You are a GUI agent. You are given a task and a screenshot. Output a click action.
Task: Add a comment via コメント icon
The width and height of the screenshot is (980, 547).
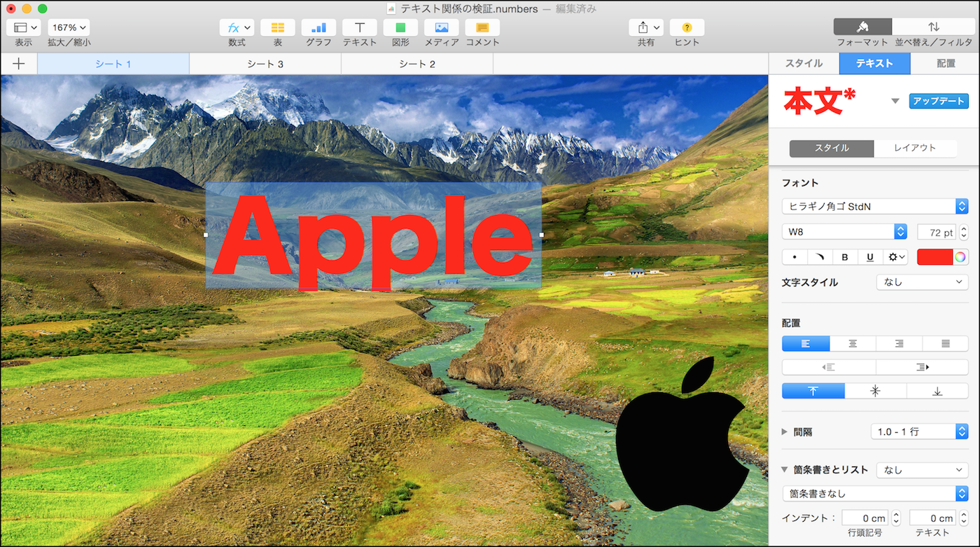482,28
